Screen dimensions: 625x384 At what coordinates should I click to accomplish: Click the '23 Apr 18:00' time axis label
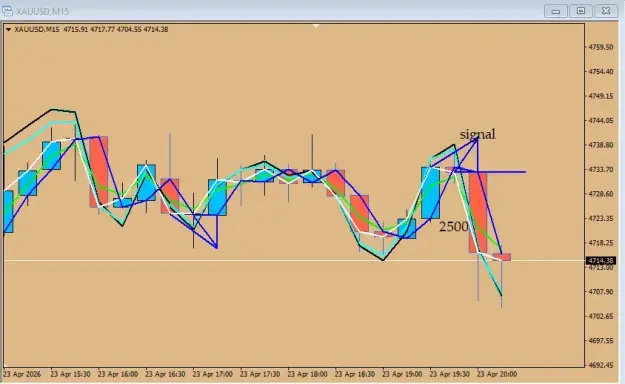point(307,374)
